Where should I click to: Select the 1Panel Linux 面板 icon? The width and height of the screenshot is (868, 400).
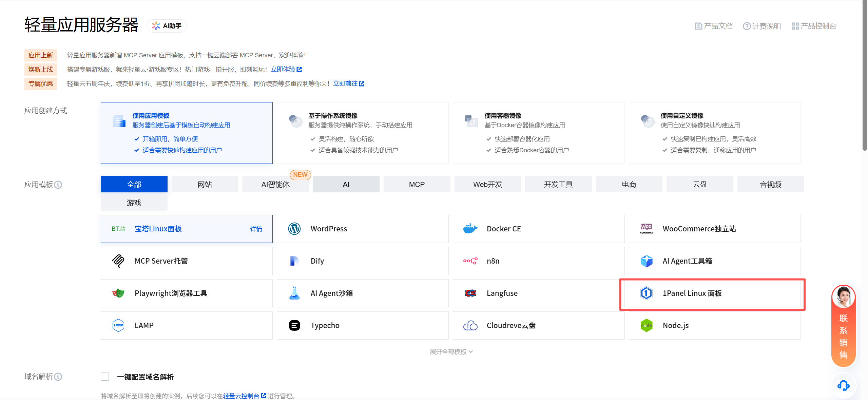click(646, 293)
